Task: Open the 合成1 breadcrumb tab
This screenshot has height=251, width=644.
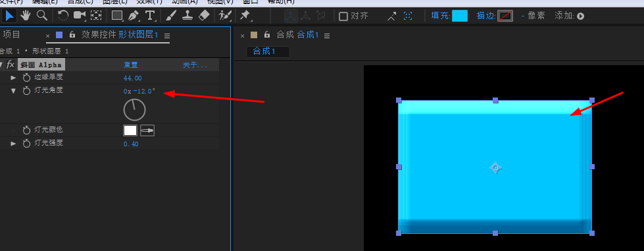Action: 268,51
